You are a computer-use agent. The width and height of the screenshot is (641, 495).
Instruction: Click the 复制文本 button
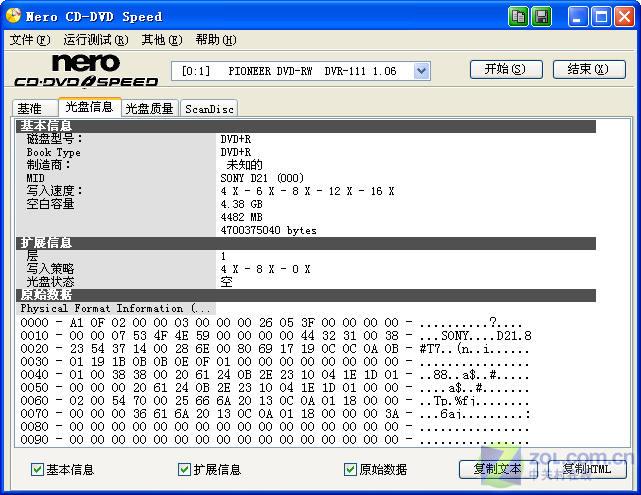click(498, 469)
